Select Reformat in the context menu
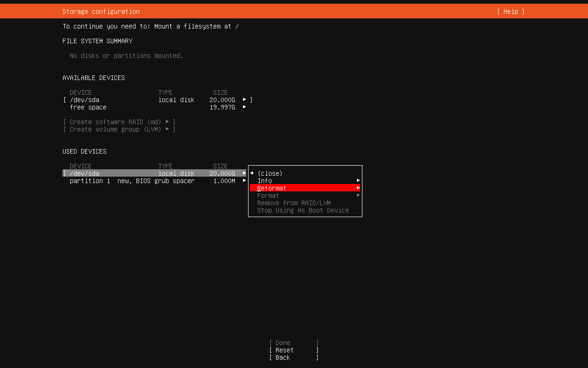Viewport: 588px width, 368px height. [272, 188]
